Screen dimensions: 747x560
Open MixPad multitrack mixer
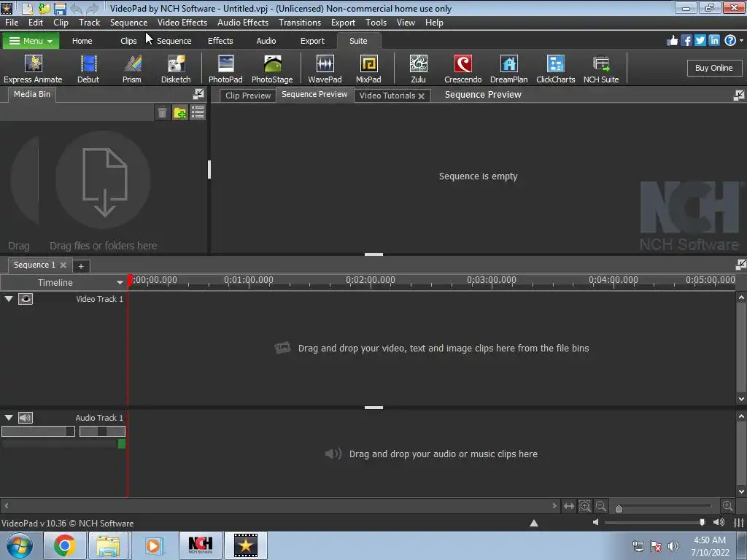click(x=368, y=69)
